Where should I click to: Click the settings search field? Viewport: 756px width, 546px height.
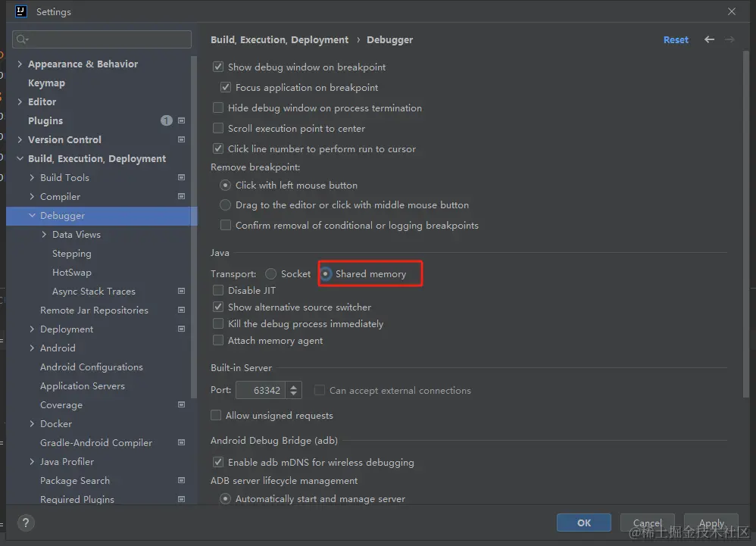[x=102, y=39]
